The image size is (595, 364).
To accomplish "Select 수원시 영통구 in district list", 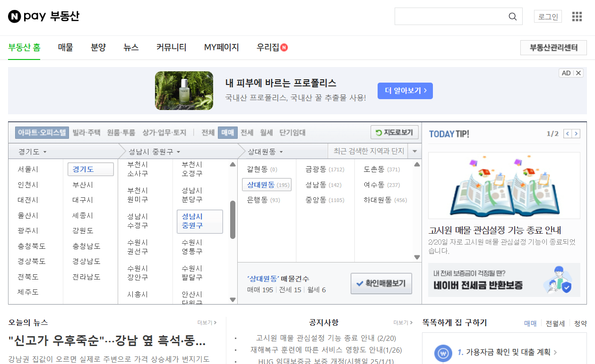I will [x=192, y=247].
